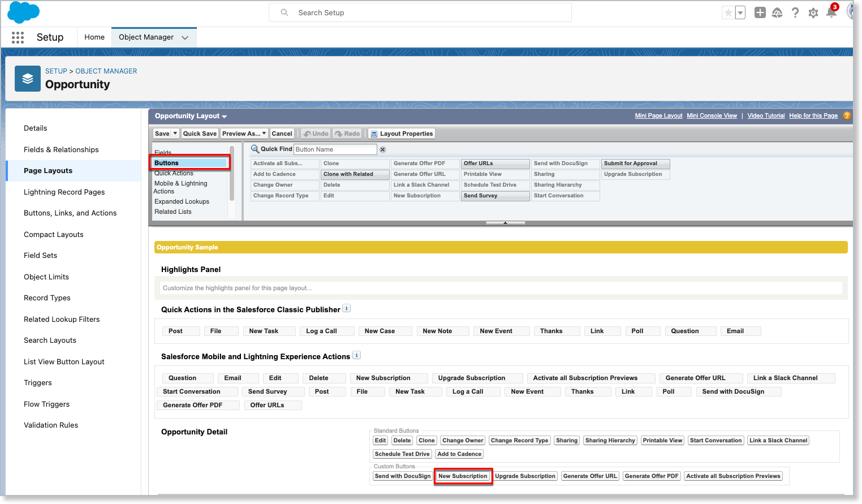862x504 pixels.
Task: Open Buttons, Links, and Actions
Action: click(x=70, y=213)
